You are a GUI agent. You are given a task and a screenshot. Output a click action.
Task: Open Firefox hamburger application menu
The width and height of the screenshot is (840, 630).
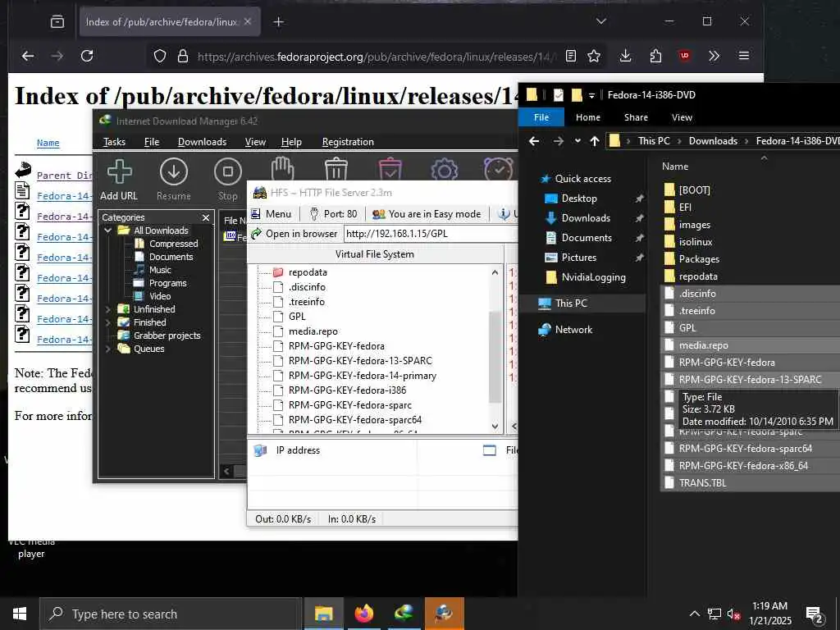(743, 56)
